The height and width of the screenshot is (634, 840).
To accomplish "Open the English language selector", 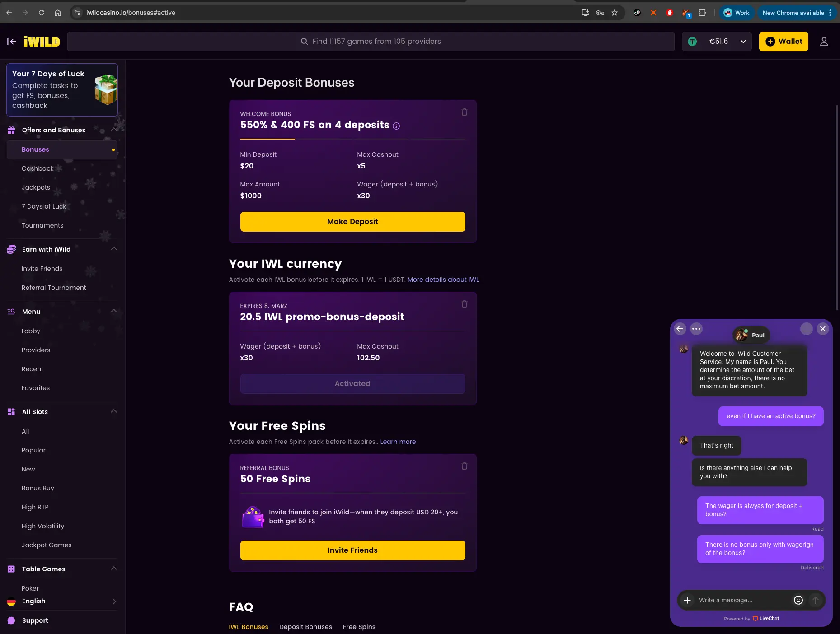I will pyautogui.click(x=62, y=601).
